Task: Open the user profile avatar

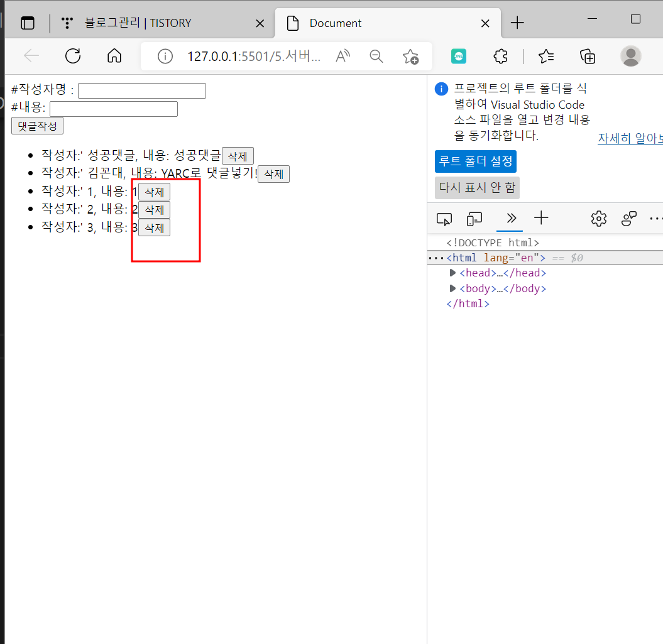Action: [630, 57]
